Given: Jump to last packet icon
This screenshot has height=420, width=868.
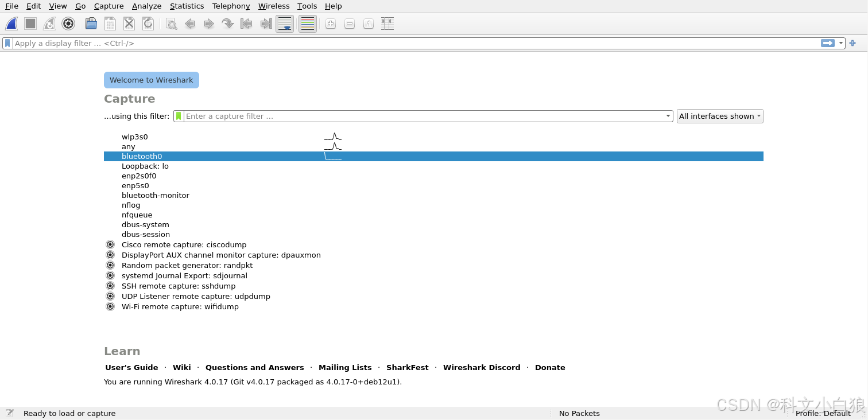Looking at the screenshot, I should [x=266, y=24].
